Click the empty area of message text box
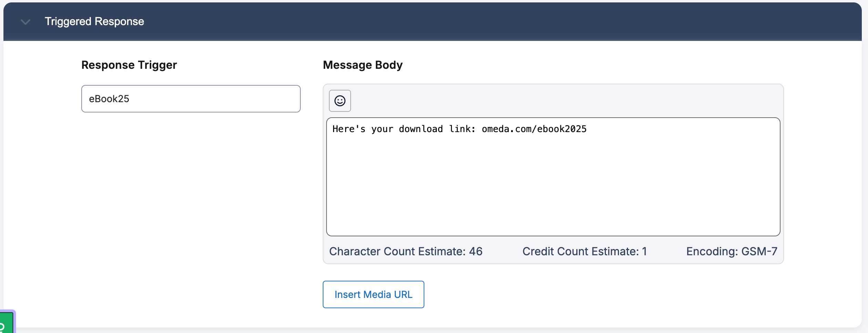 coord(553,193)
